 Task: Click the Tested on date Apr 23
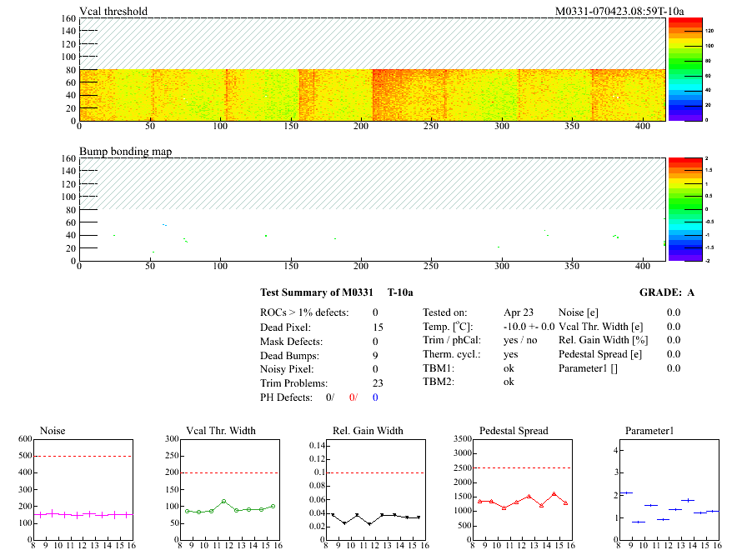(519, 312)
